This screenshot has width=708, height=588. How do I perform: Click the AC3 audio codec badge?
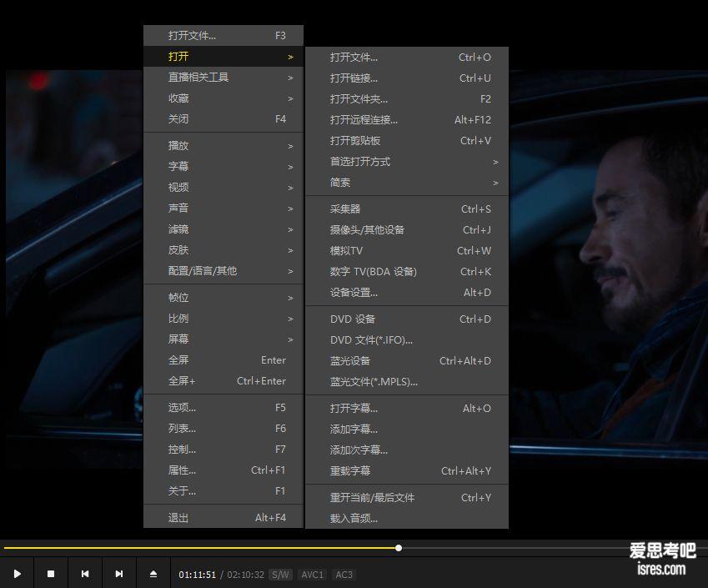[344, 575]
